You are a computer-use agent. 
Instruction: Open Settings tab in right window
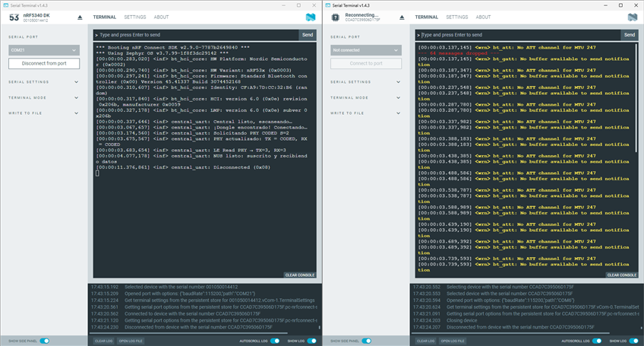(x=457, y=17)
